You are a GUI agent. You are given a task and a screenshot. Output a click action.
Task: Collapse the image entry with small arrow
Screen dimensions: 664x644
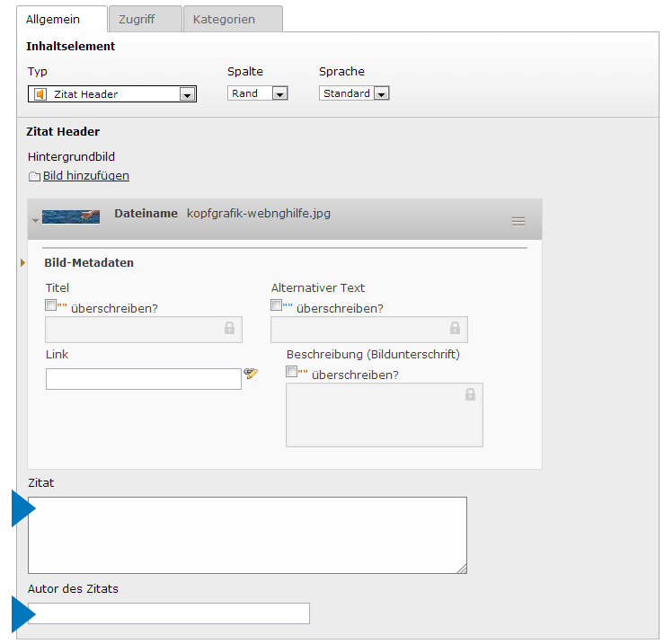(35, 220)
